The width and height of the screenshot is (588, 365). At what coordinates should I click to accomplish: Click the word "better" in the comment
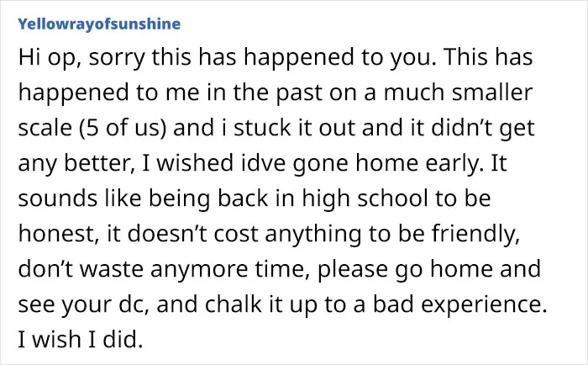pyautogui.click(x=100, y=163)
